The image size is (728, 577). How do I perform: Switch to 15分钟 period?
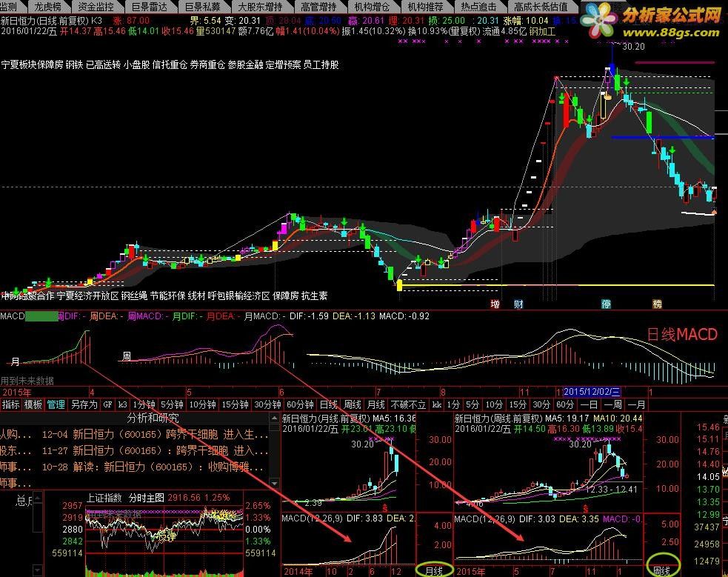(x=235, y=404)
